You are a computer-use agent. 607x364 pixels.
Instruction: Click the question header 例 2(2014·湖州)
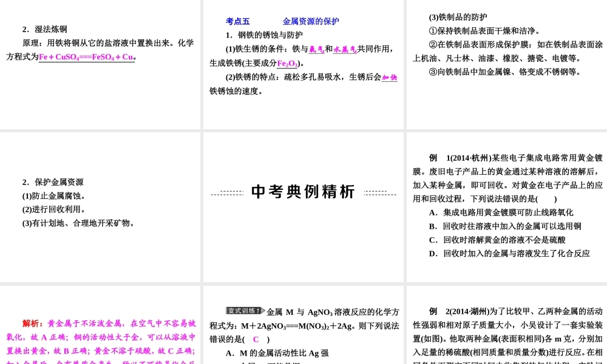tap(459, 311)
